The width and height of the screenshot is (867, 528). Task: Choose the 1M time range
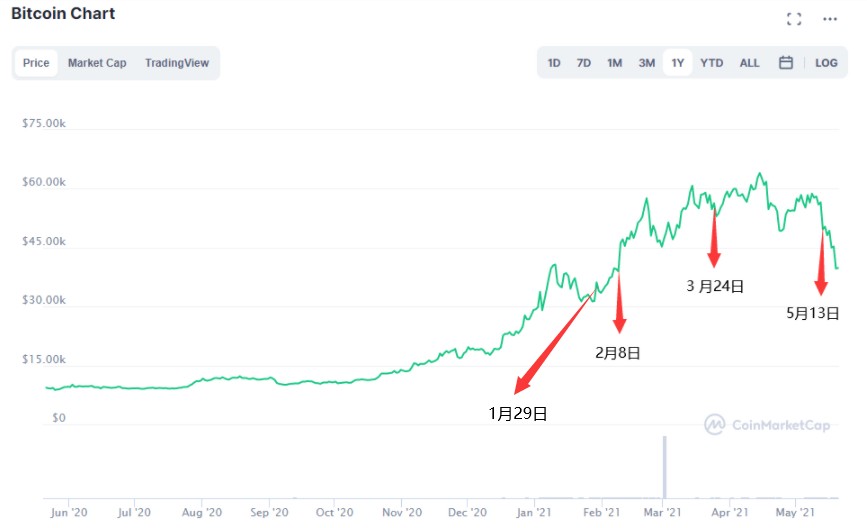615,63
